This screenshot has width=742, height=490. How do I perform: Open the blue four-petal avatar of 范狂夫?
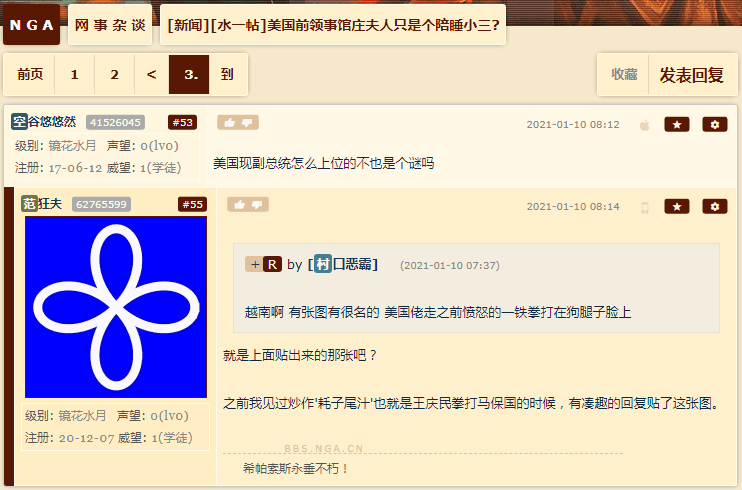tap(116, 307)
